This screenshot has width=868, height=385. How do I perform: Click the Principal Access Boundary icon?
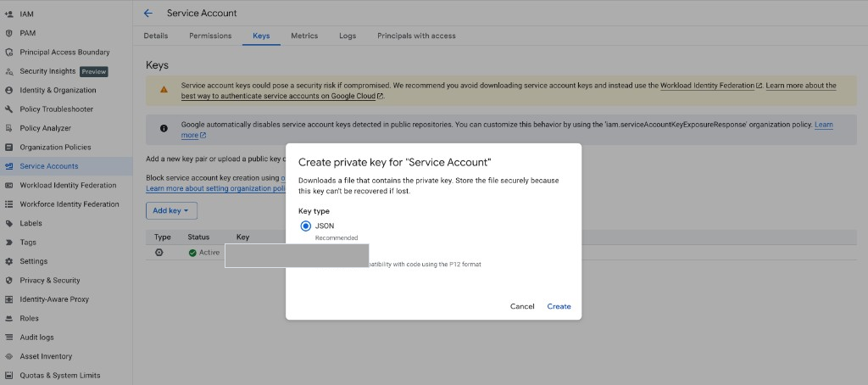pyautogui.click(x=8, y=52)
